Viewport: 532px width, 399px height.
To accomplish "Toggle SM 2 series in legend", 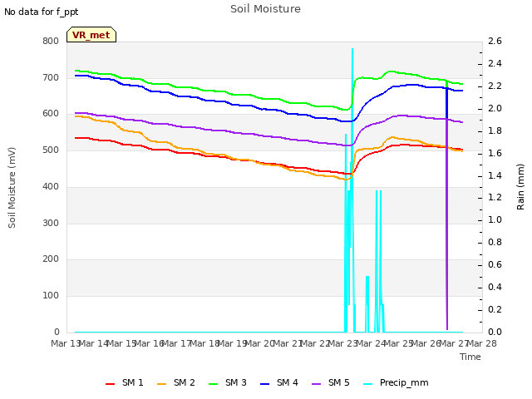I will [175, 382].
